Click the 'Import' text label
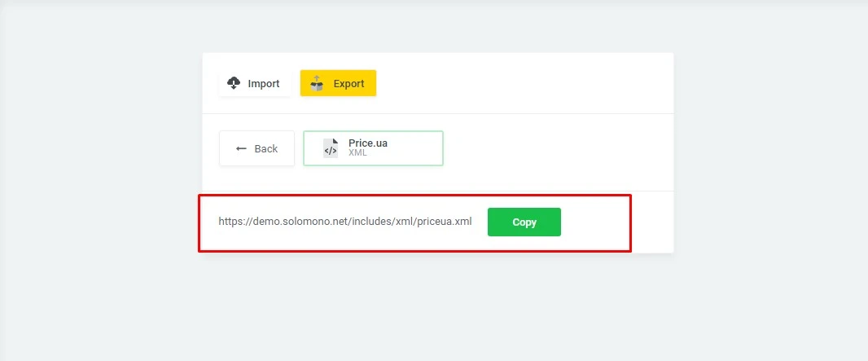This screenshot has width=868, height=361. pos(264,84)
